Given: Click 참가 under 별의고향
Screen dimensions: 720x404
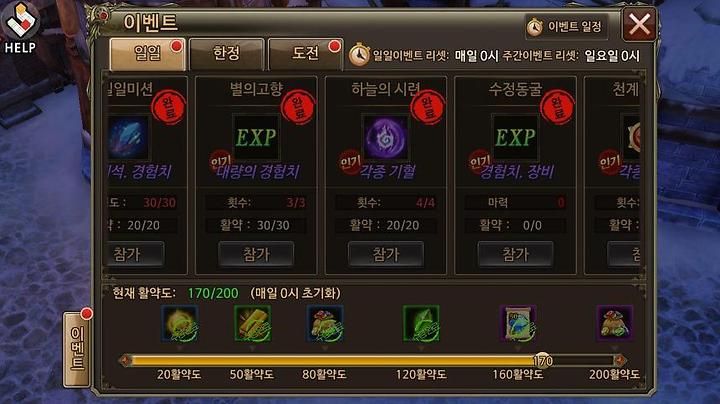Looking at the screenshot, I should [256, 254].
